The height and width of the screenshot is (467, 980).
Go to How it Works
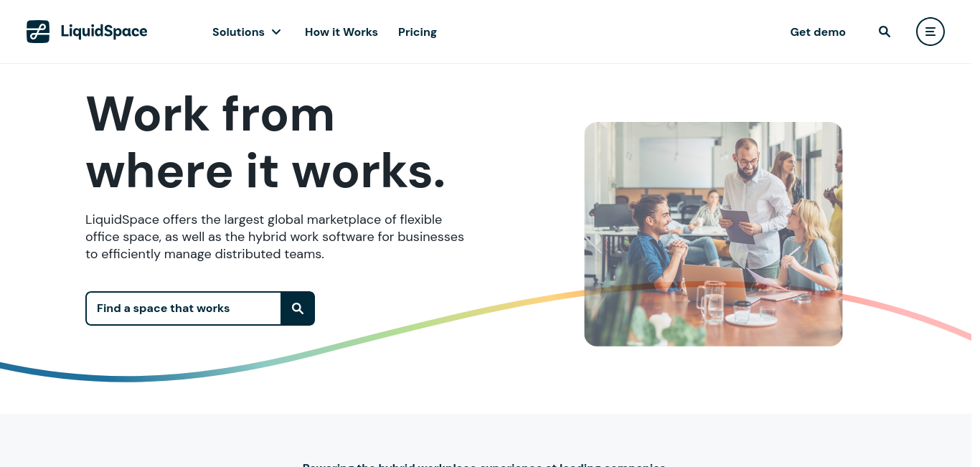click(x=341, y=32)
